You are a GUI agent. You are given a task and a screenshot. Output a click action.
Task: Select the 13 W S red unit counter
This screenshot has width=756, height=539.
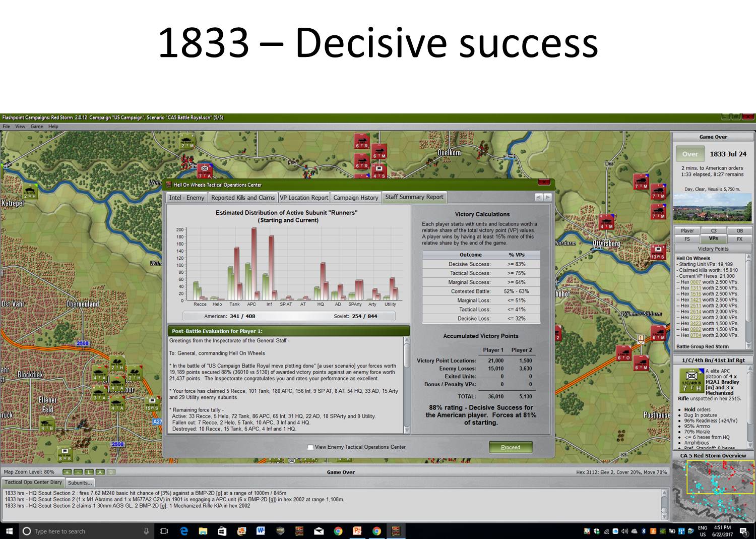(x=658, y=252)
